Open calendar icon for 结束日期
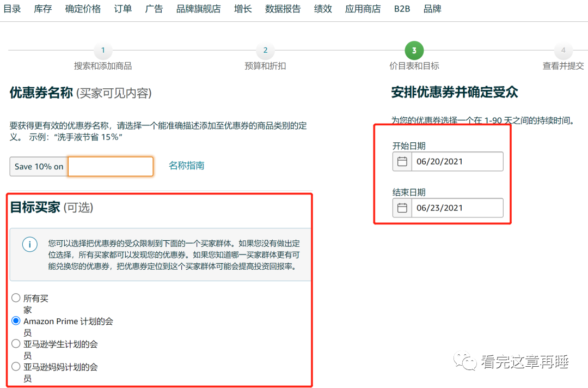The width and height of the screenshot is (588, 388). [x=402, y=208]
